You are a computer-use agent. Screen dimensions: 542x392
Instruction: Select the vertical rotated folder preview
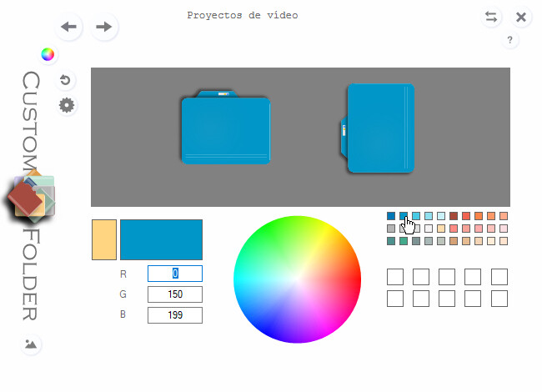click(x=379, y=128)
